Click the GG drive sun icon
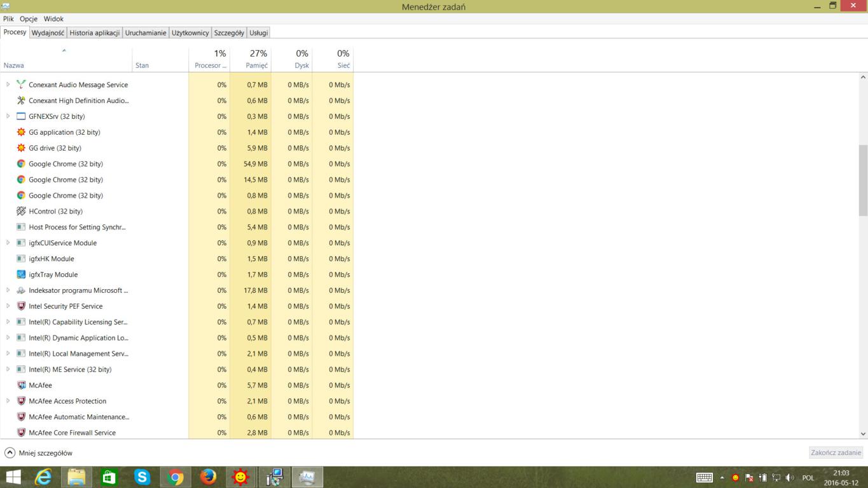Viewport: 868px width, 488px height. [x=21, y=148]
